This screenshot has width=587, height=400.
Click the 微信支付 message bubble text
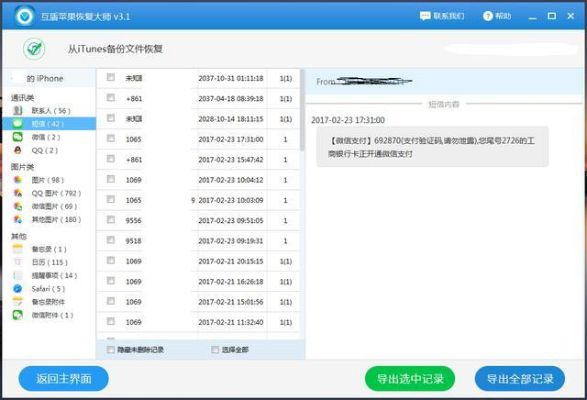432,147
